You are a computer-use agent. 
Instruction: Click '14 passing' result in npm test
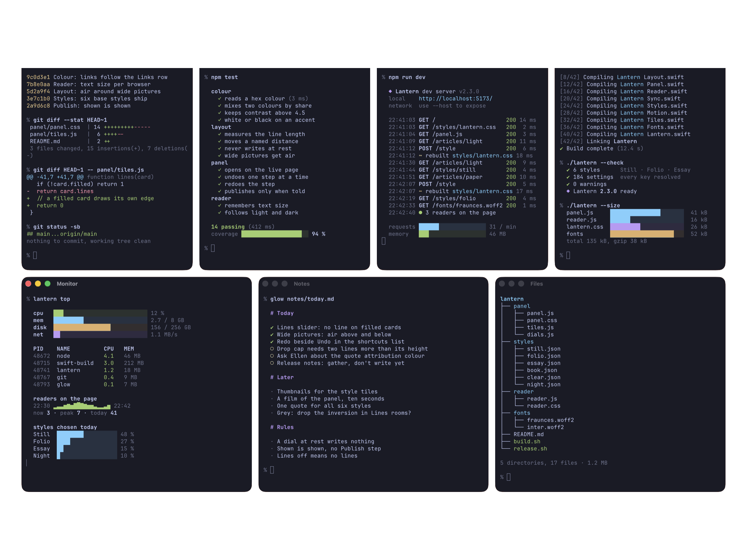(x=228, y=227)
